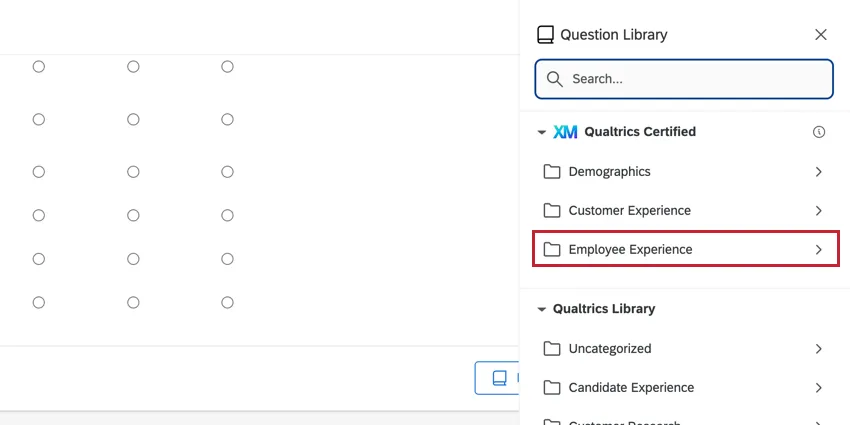Select the first radio button in top row
Image resolution: width=850 pixels, height=425 pixels.
click(39, 67)
